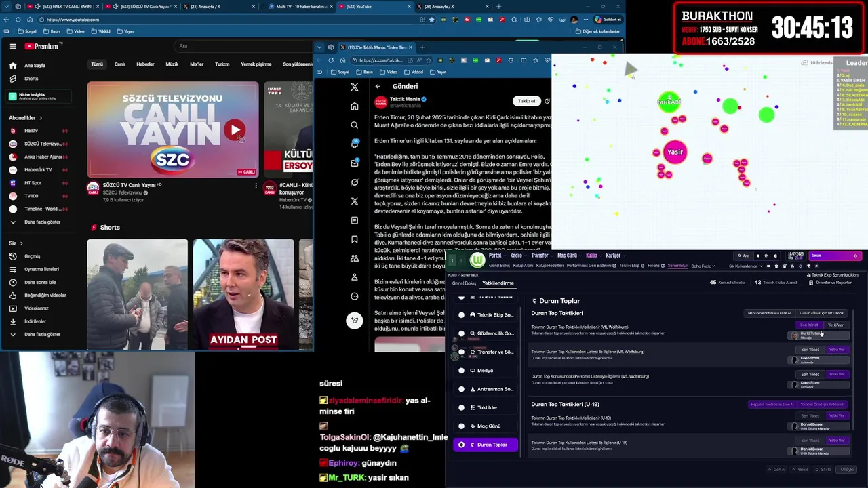Image resolution: width=868 pixels, height=488 pixels.
Task: Select the Gözlemcilik So... responsibility option
Action: pyautogui.click(x=485, y=333)
